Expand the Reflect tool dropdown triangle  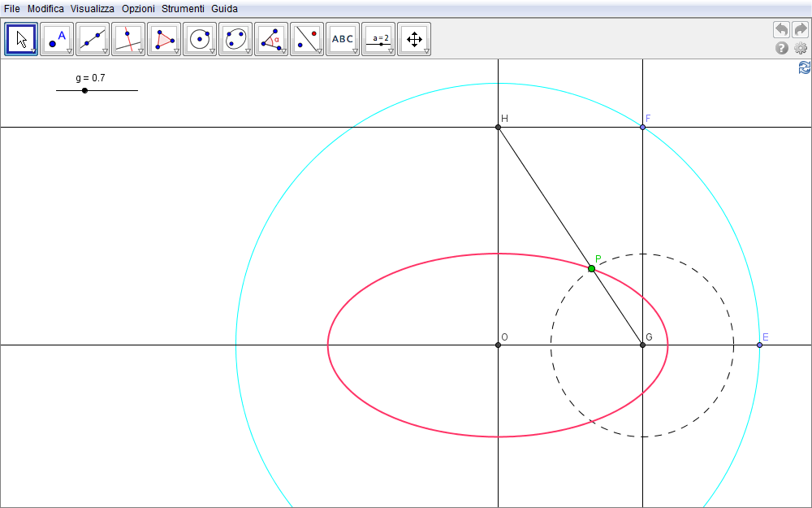coord(319,51)
